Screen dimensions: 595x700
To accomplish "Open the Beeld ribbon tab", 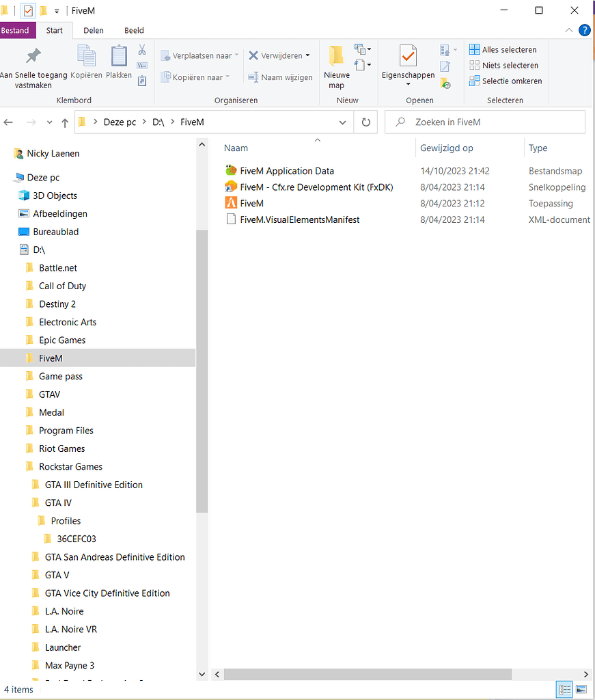I will [x=134, y=30].
